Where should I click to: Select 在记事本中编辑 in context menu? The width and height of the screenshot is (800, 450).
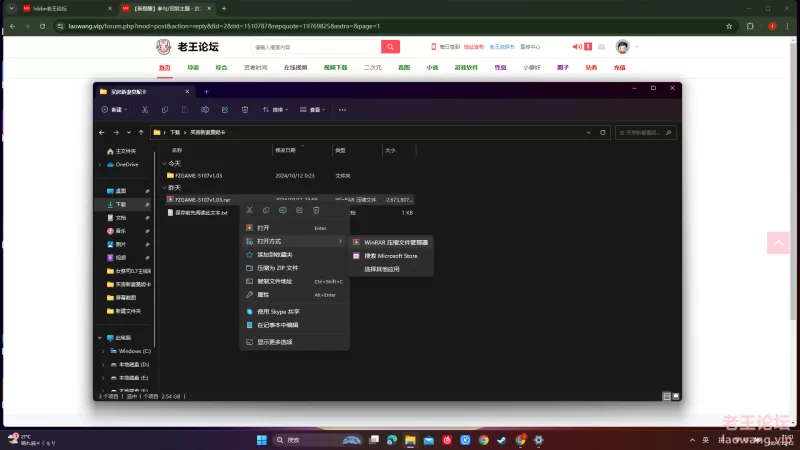coord(294,325)
